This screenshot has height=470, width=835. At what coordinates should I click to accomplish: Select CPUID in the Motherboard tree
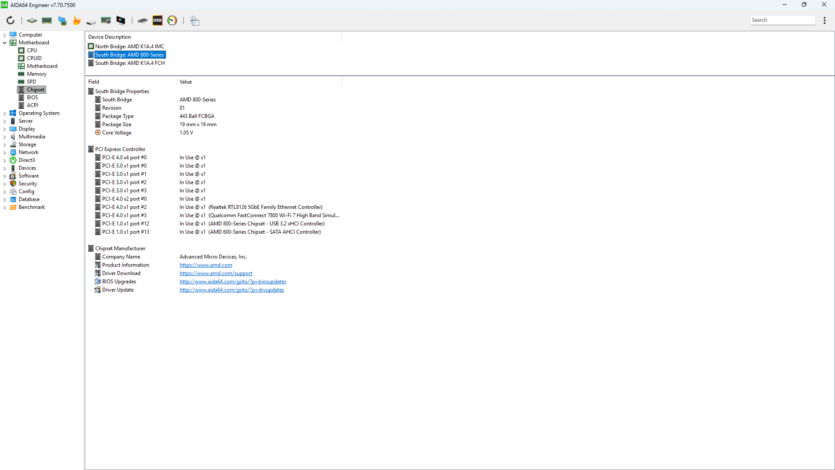(x=34, y=58)
